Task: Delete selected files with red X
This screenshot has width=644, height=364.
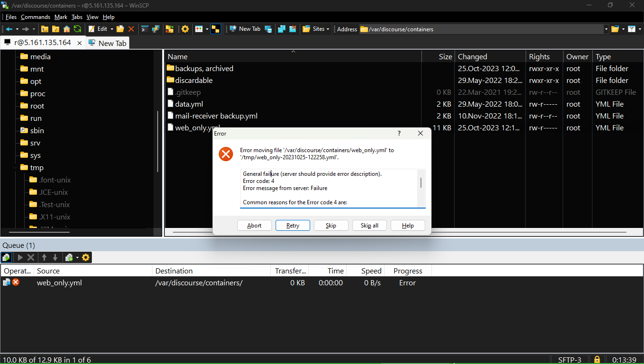Action: point(131,29)
